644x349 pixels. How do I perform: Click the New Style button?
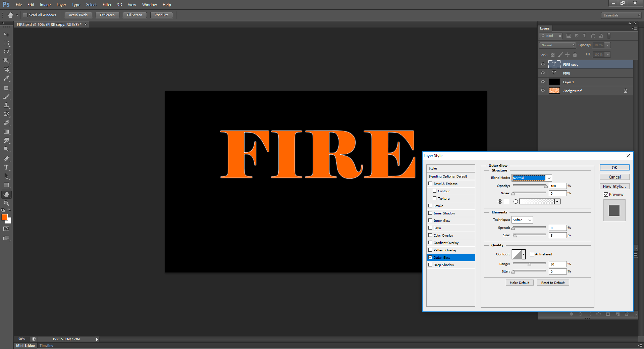click(x=614, y=186)
